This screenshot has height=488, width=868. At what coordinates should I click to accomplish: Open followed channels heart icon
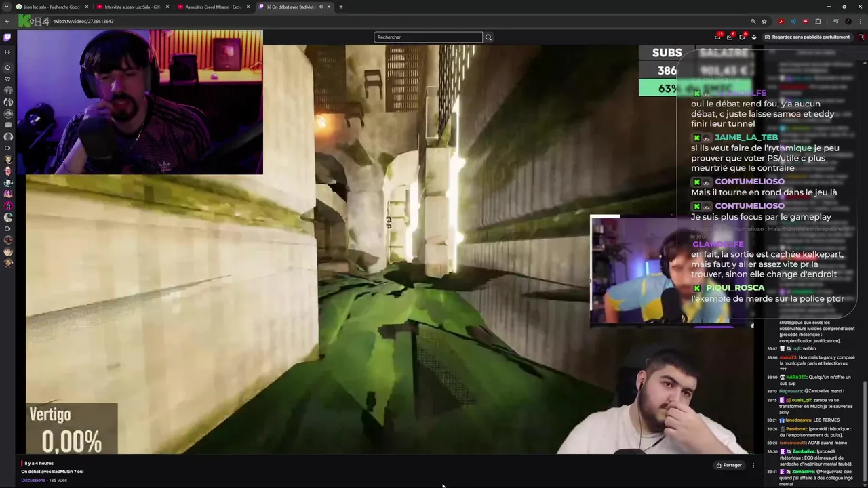pos(7,79)
